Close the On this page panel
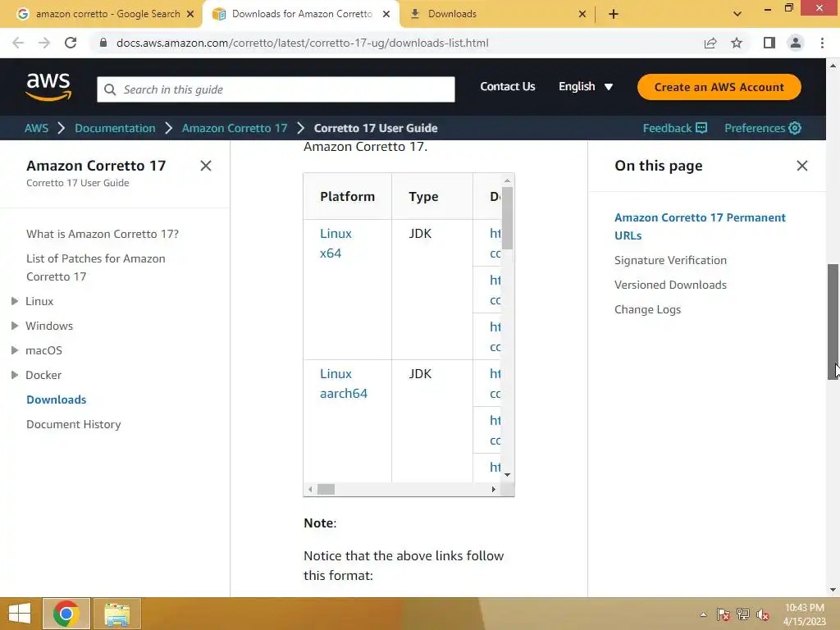Image resolution: width=840 pixels, height=630 pixels. tap(802, 166)
